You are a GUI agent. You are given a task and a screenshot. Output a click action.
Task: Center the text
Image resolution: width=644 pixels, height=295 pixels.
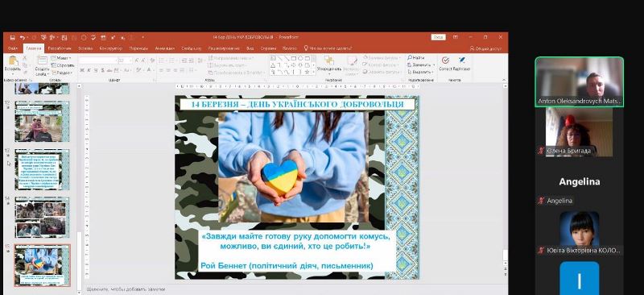pos(168,70)
